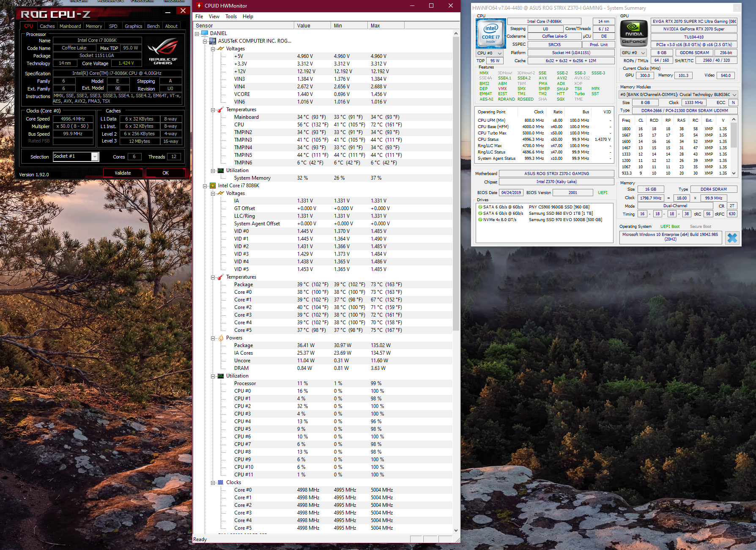Image resolution: width=756 pixels, height=550 pixels.
Task: Open the Socket #1 selection dropdown in CPU-Z
Action: (95, 157)
